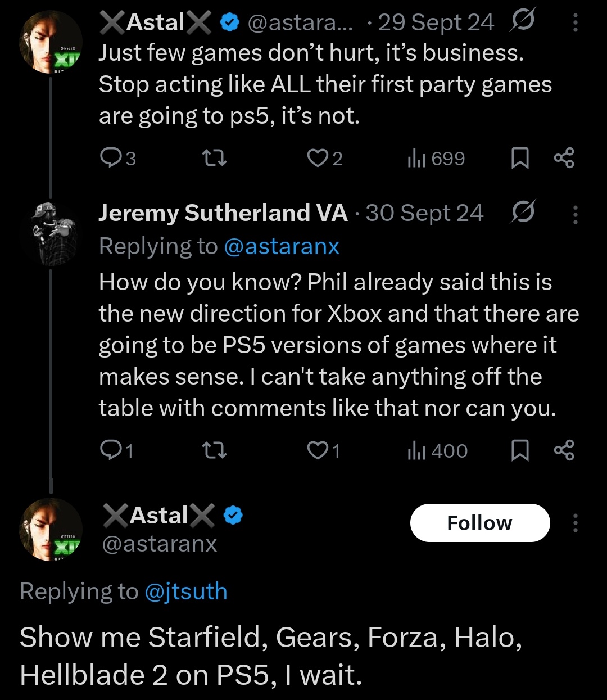Bookmark Astal's first tweet
The width and height of the screenshot is (607, 700).
pos(520,158)
